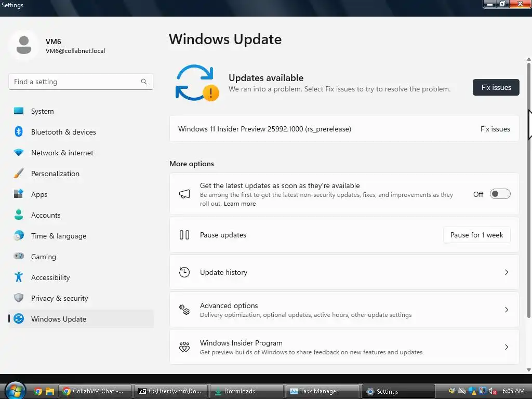Screen dimensions: 532x399
Task: Click the search magnifier icon
Action: tap(144, 82)
